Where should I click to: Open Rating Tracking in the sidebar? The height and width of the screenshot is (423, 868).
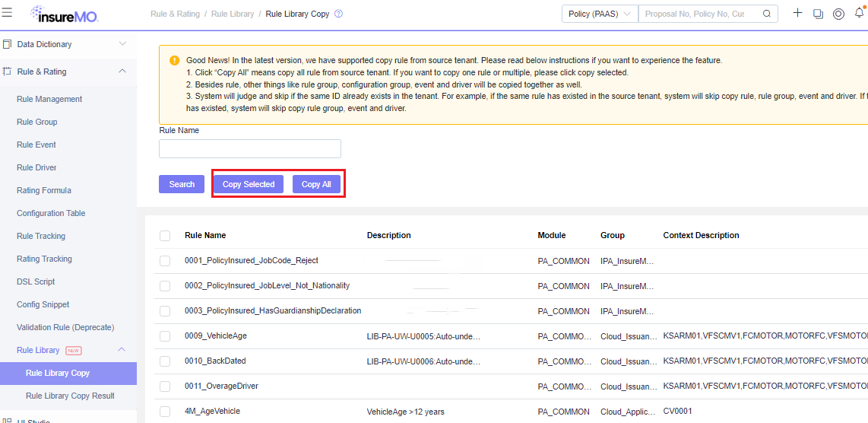click(x=44, y=259)
